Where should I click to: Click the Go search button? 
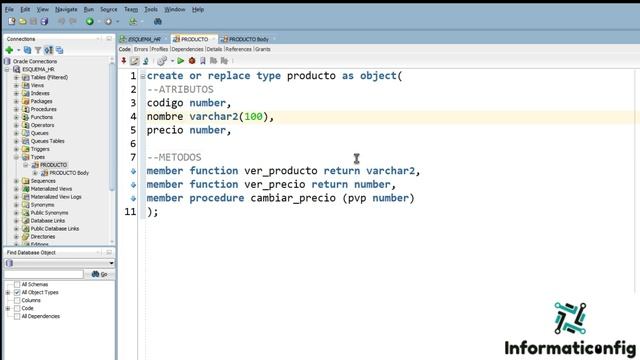100,274
